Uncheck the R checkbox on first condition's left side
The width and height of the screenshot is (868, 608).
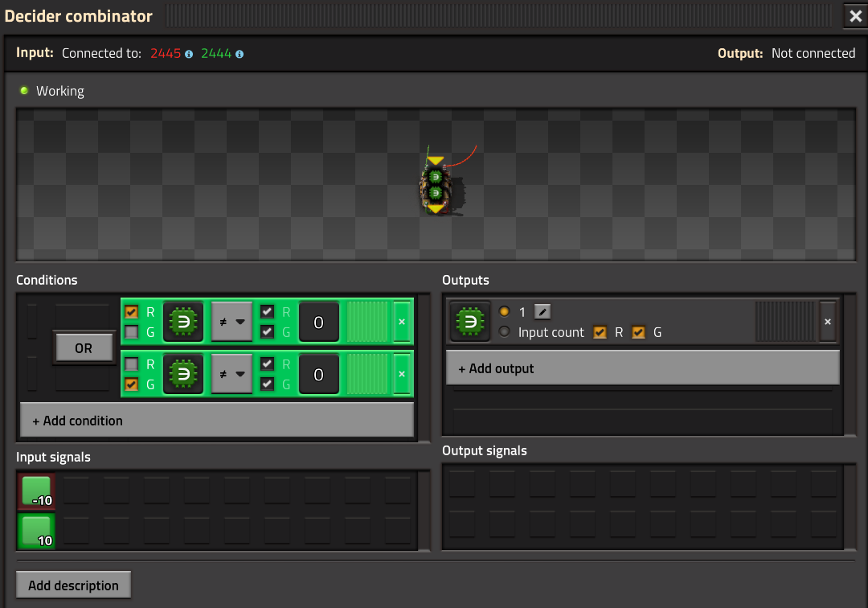click(132, 312)
